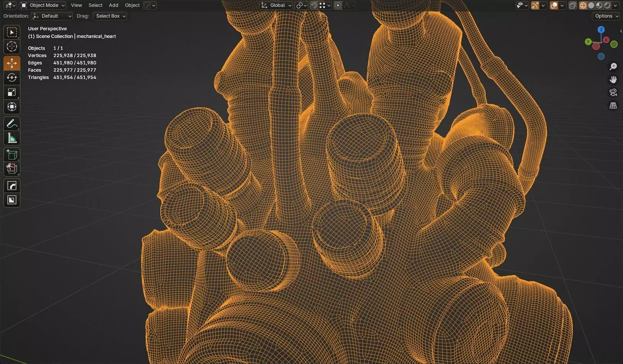The width and height of the screenshot is (623, 364).
Task: Open the View menu
Action: coord(76,5)
